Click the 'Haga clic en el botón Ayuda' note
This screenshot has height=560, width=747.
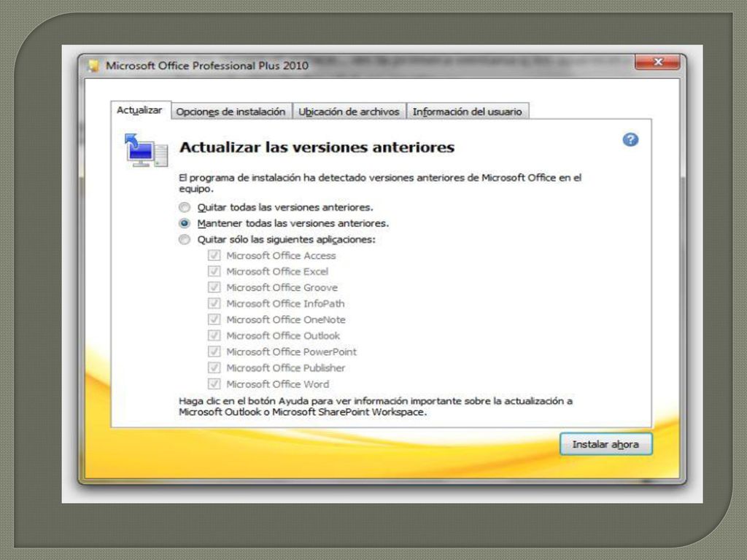[x=376, y=407]
